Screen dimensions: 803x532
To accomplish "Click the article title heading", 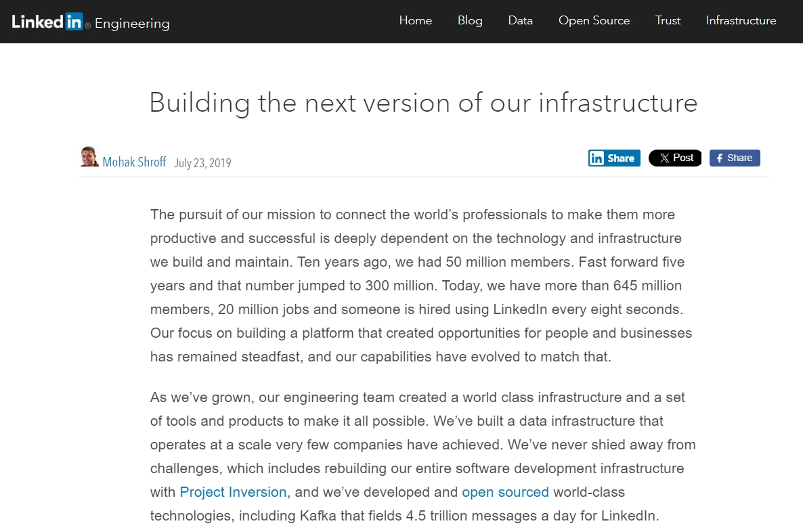I will 424,103.
